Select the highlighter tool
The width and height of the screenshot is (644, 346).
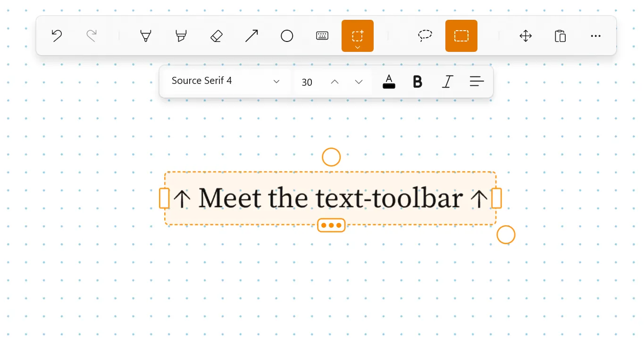pos(181,36)
